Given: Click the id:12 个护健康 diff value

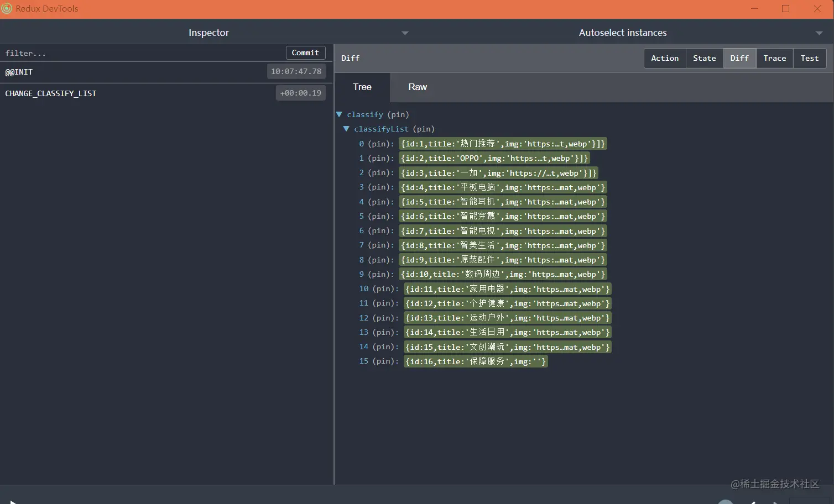Looking at the screenshot, I should click(508, 303).
